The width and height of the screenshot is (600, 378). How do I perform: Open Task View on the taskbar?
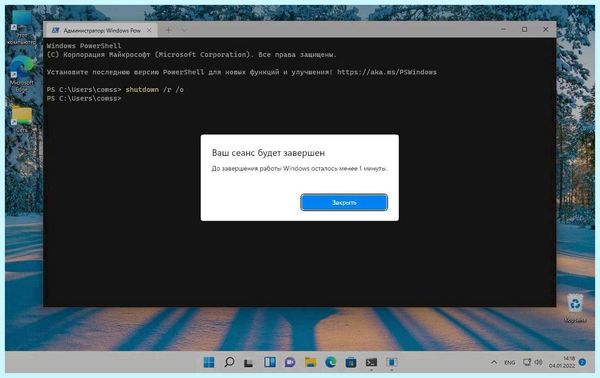pos(249,362)
